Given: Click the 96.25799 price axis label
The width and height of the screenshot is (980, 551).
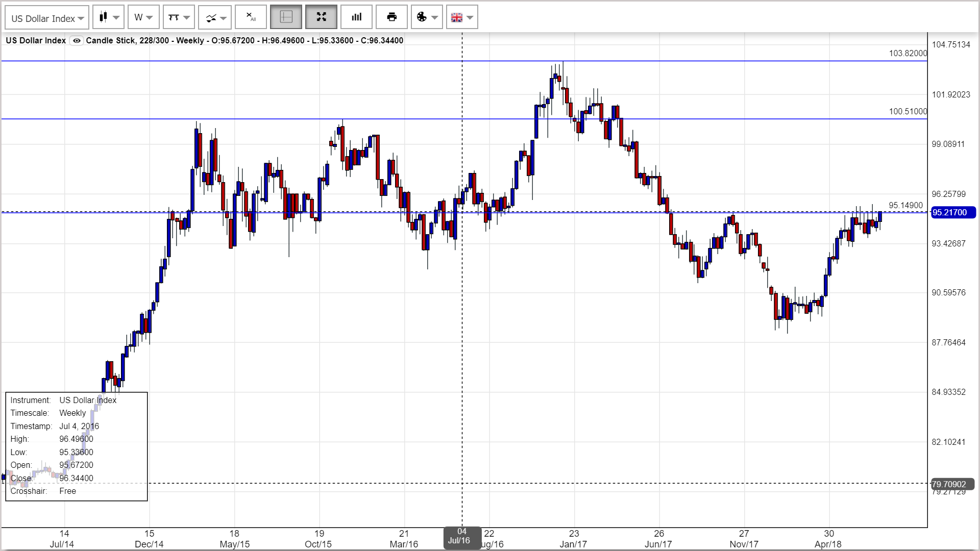Looking at the screenshot, I should point(948,194).
